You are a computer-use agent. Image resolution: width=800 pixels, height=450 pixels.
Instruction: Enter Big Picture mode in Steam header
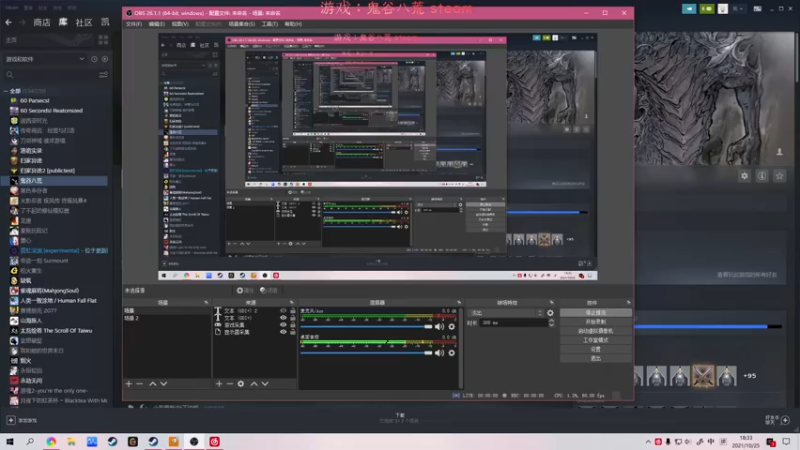(757, 9)
